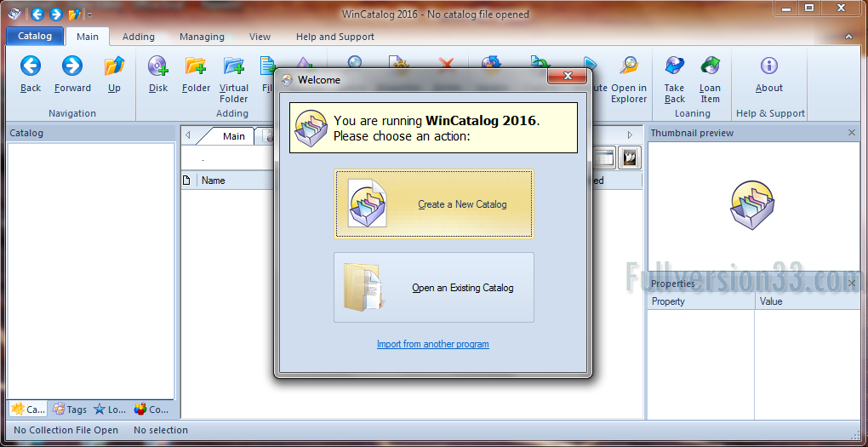Viewport: 868px width, 447px height.
Task: Open the Help and Support ribbon tab
Action: (x=335, y=37)
